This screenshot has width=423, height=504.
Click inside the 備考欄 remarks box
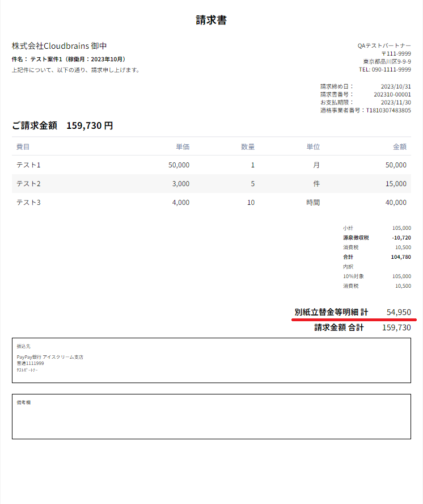point(212,417)
